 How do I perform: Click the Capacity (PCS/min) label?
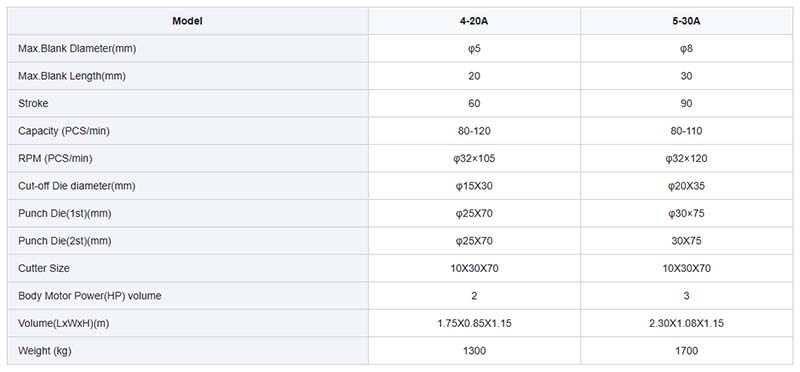(x=64, y=131)
